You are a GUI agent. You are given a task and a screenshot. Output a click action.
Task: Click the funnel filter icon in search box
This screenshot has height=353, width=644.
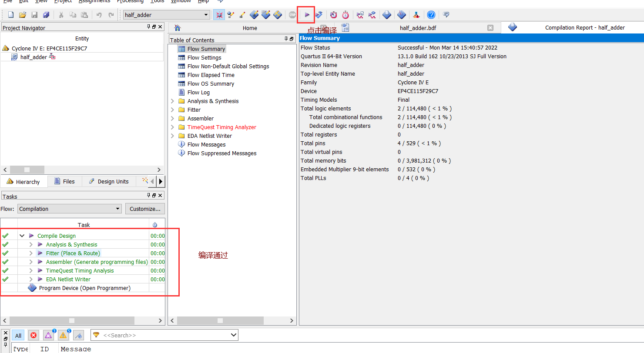[x=97, y=335]
